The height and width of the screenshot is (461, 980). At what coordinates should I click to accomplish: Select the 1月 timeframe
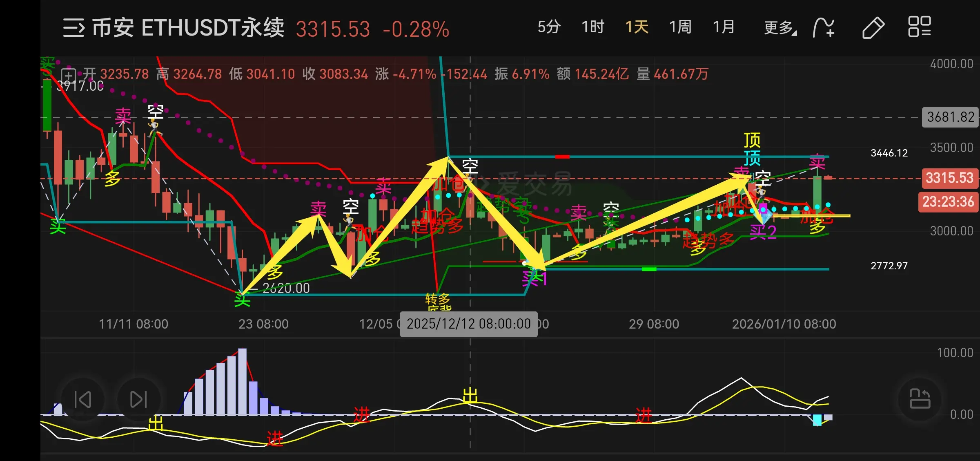pyautogui.click(x=723, y=27)
